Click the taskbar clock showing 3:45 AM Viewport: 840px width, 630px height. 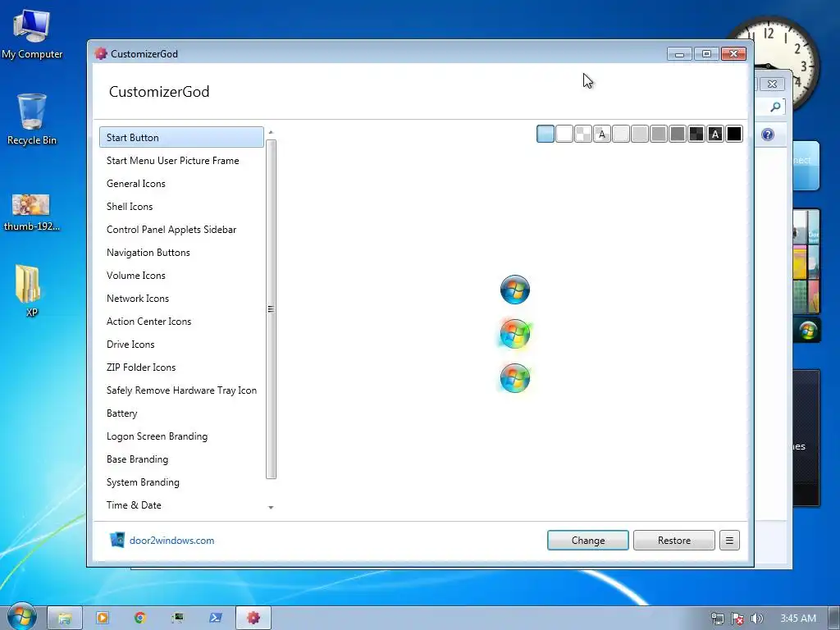point(798,619)
